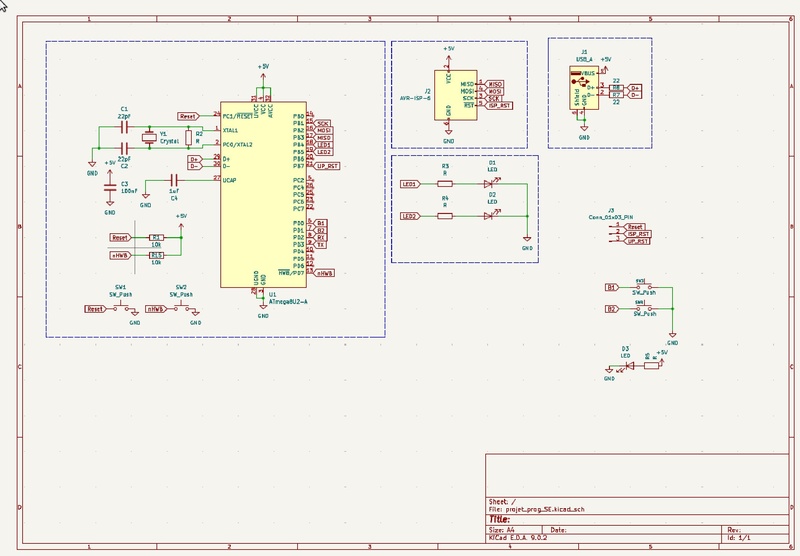Click the LED1 label feeding resistor R3
Image resolution: width=800 pixels, height=556 pixels.
click(x=411, y=184)
